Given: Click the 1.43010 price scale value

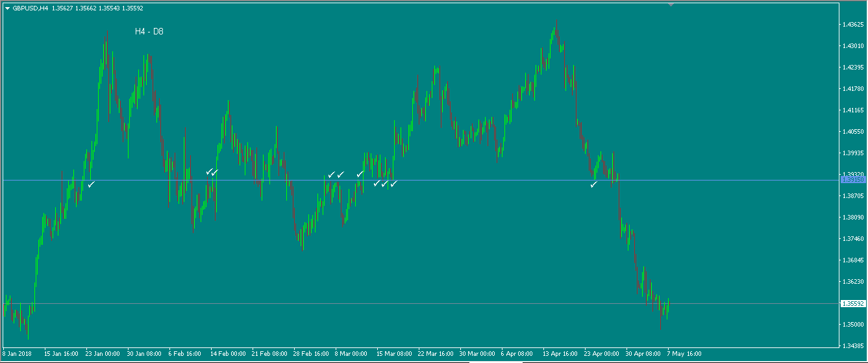Looking at the screenshot, I should click(x=852, y=46).
